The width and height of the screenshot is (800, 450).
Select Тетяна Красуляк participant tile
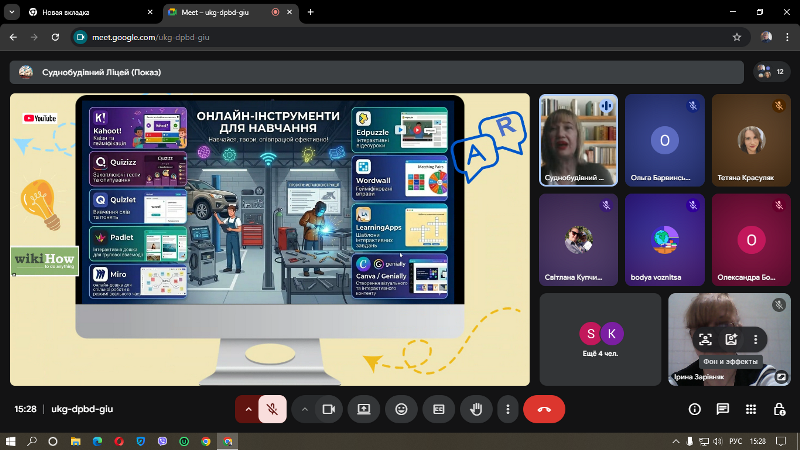tap(751, 140)
